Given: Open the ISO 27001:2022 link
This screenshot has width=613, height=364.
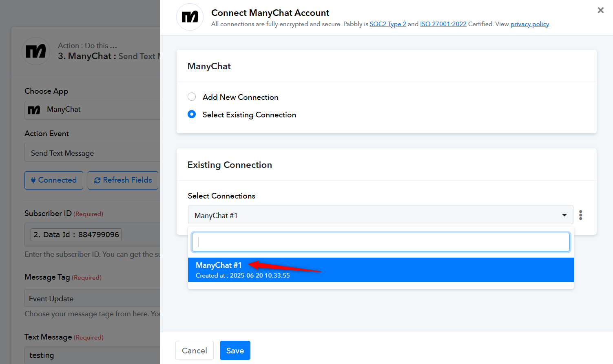Looking at the screenshot, I should [x=443, y=24].
